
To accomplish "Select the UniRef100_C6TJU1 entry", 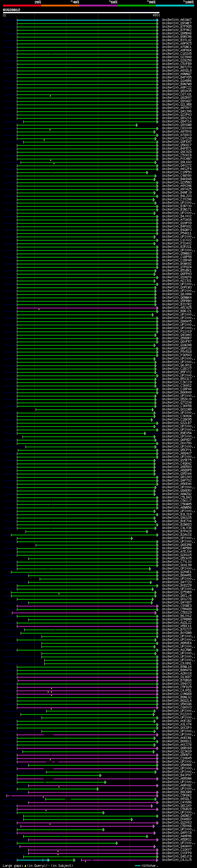I will click(176, 94).
